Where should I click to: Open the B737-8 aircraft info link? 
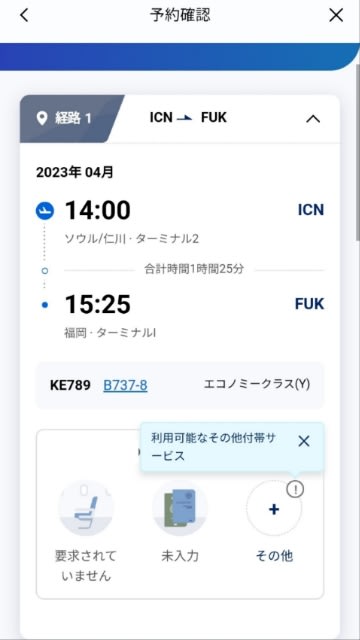point(125,385)
